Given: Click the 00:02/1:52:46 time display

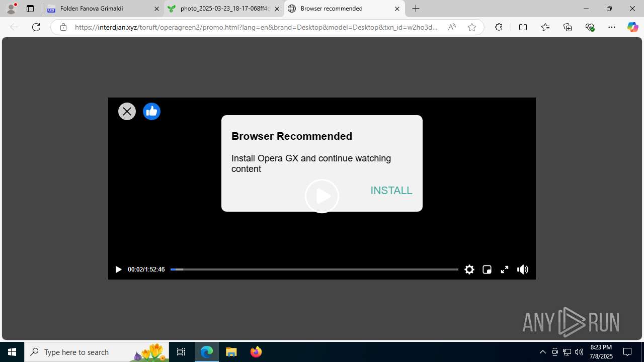Looking at the screenshot, I should point(146,269).
